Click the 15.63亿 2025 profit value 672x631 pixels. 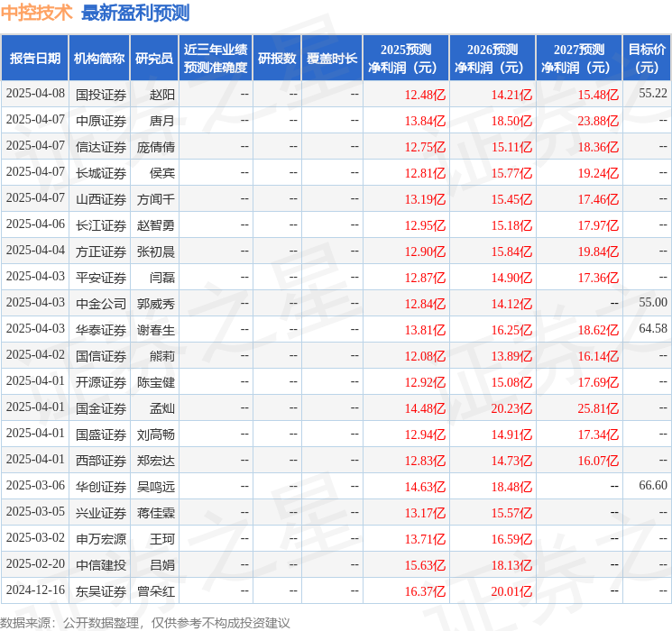[425, 565]
